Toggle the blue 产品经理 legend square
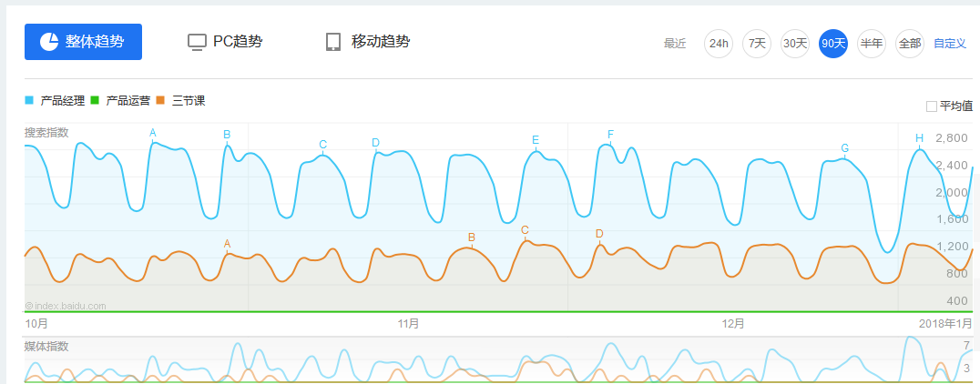Viewport: 980px width, 384px height. [x=29, y=100]
